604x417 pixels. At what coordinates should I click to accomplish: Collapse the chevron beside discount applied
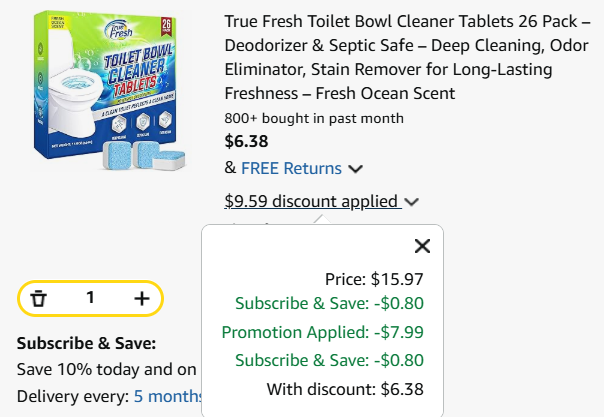(412, 202)
